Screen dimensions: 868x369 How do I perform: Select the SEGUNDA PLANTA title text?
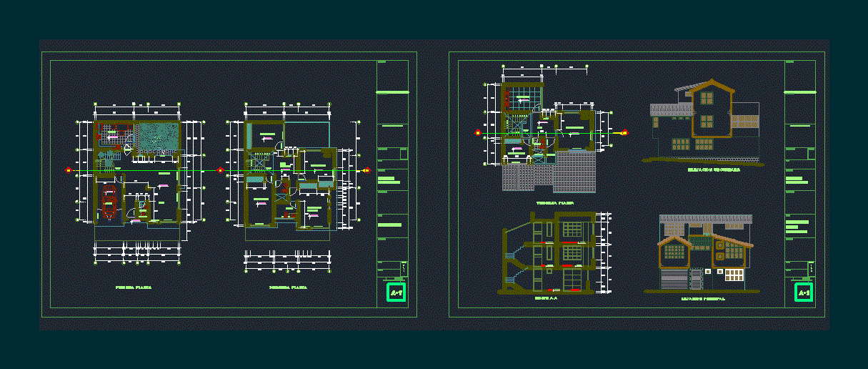[288, 287]
